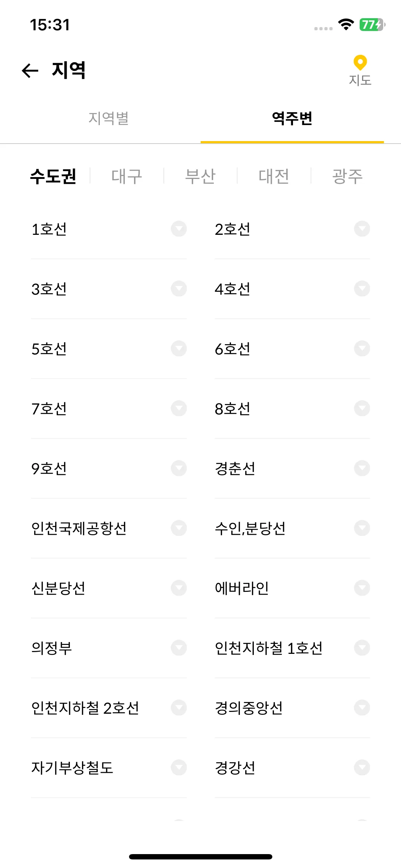Switch to the 지역별 tab
This screenshot has width=401, height=868.
109,118
